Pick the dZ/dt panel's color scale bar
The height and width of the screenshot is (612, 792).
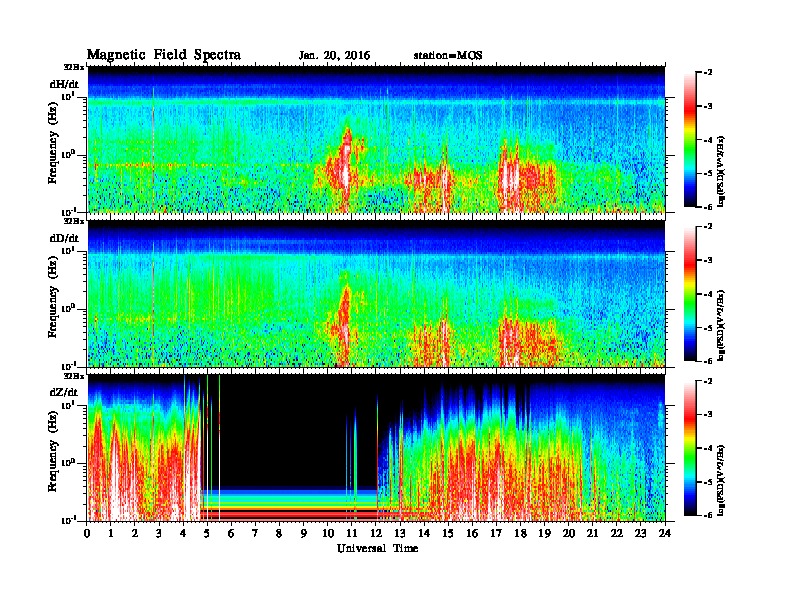pyautogui.click(x=690, y=448)
